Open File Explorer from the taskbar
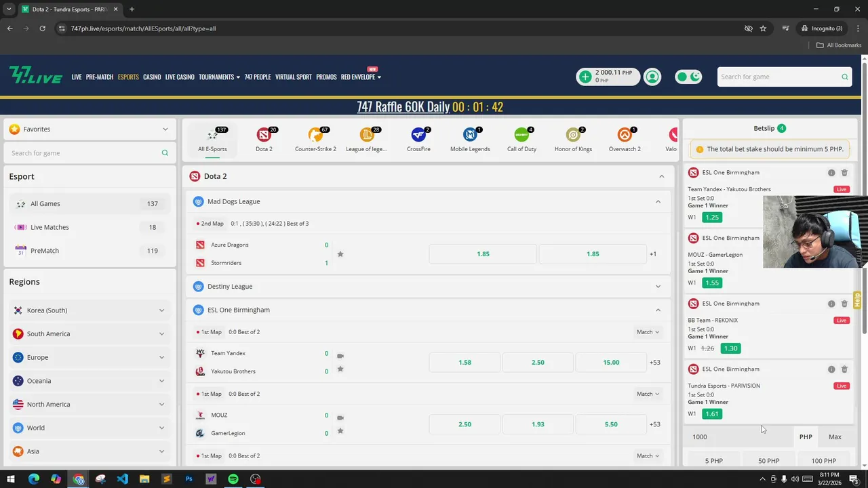This screenshot has width=868, height=488. point(144,479)
